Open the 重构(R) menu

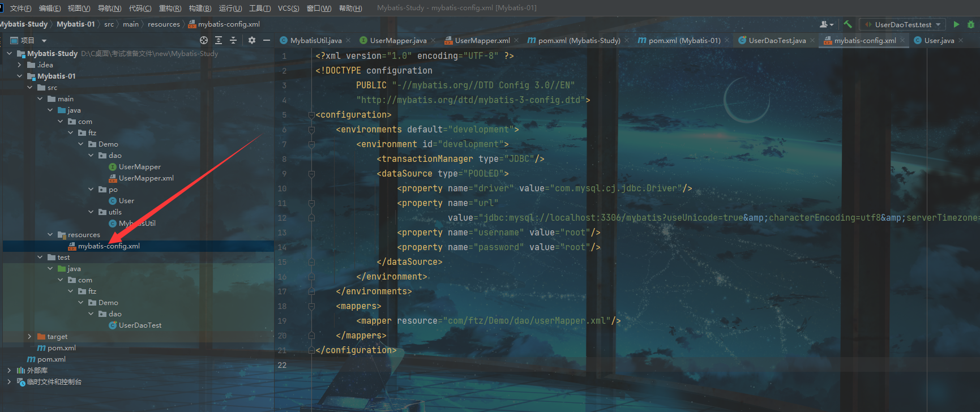pos(170,8)
